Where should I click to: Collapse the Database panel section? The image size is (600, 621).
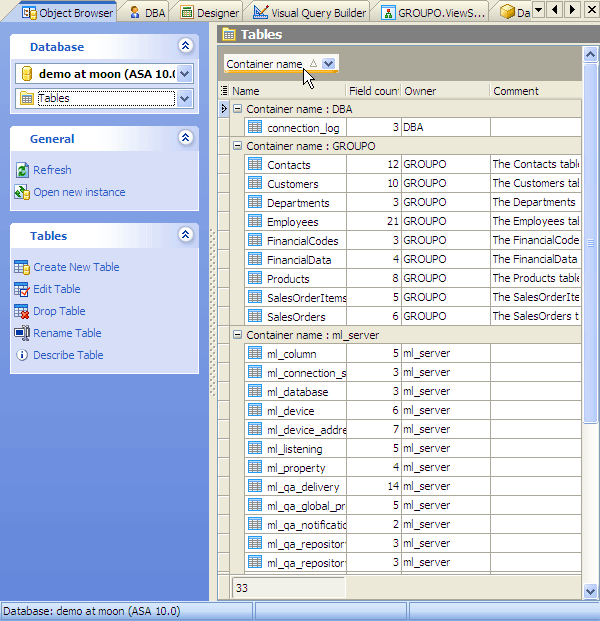click(185, 46)
